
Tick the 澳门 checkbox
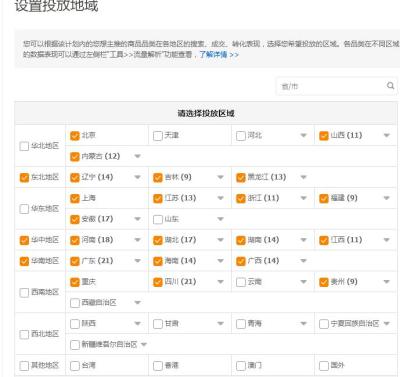pyautogui.click(x=241, y=366)
